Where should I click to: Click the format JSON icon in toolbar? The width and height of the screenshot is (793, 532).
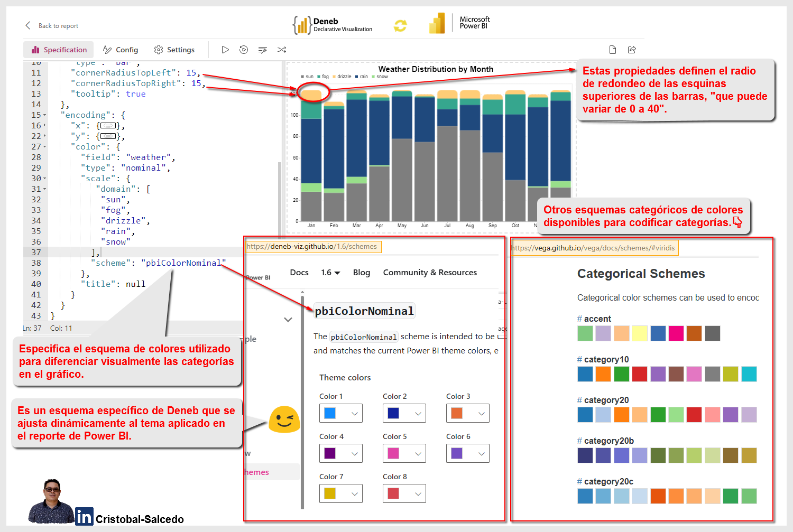point(262,50)
